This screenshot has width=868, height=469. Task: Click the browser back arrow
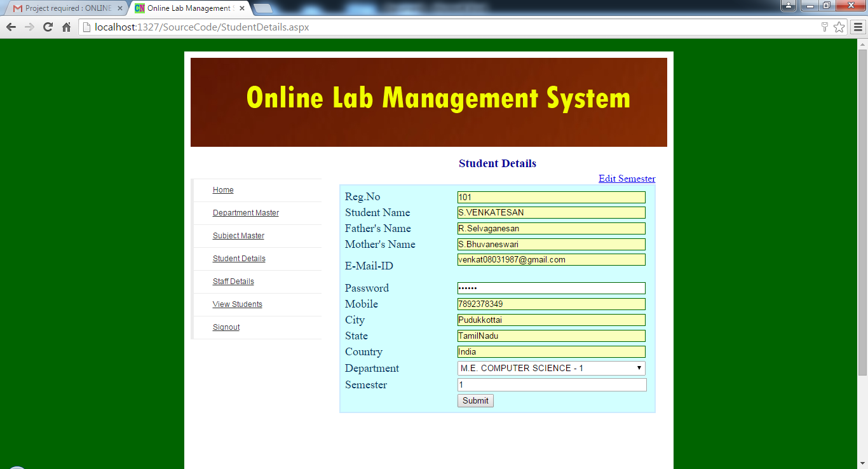(11, 27)
